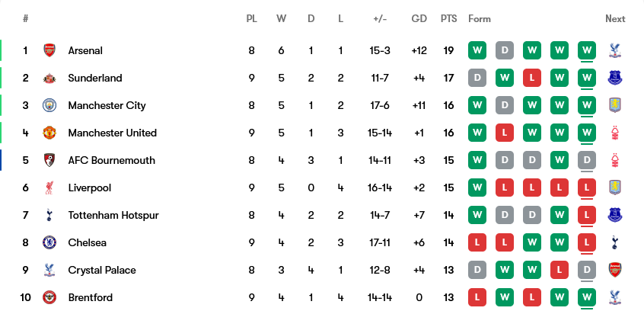
Task: Click the Tottenham Hotspur cockerel logo
Action: click(x=49, y=215)
